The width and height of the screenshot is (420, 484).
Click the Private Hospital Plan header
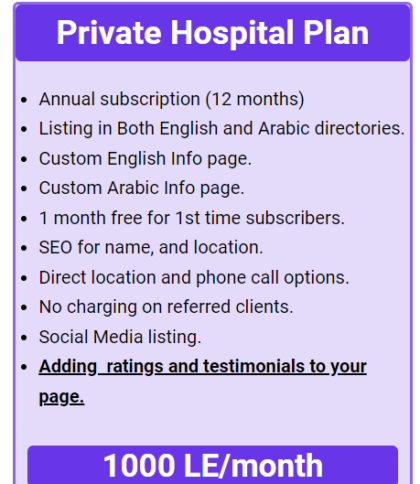click(213, 32)
